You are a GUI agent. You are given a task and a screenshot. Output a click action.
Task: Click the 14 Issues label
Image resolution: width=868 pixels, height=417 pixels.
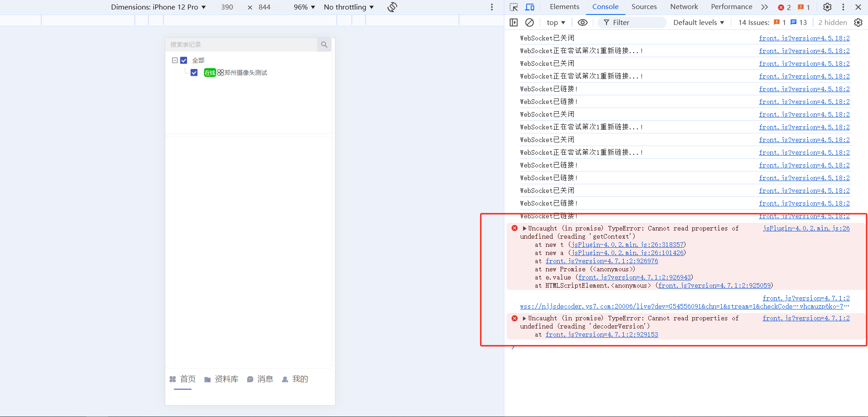[x=754, y=22]
